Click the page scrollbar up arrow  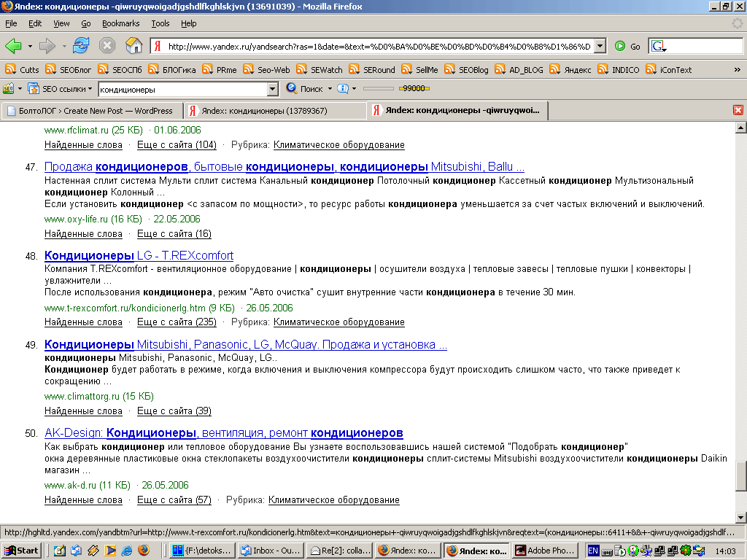(741, 127)
